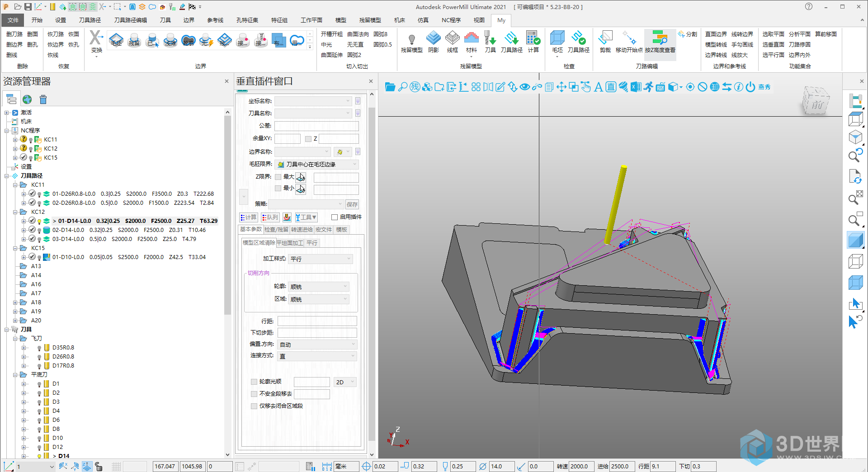The width and height of the screenshot is (868, 472).
Task: Click the running man icon in viewport toolbar
Action: 649,87
